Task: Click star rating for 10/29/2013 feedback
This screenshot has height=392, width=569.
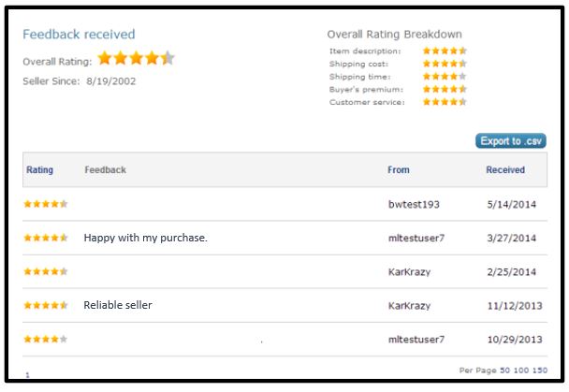Action: [46, 340]
